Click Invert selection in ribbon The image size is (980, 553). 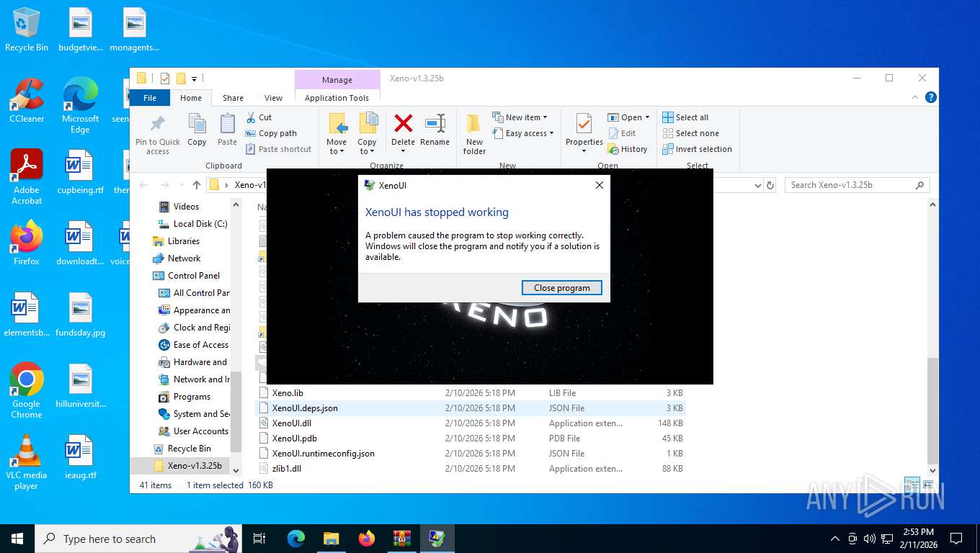click(x=697, y=149)
